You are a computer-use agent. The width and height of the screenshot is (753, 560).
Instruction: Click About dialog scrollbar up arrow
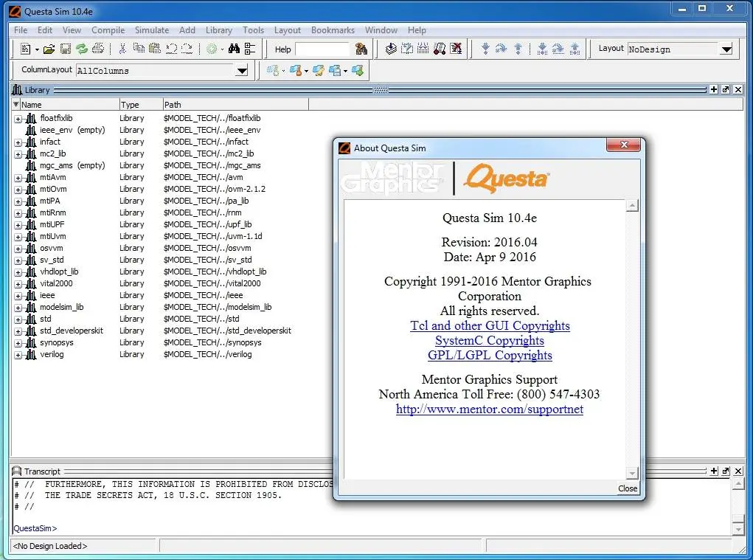(x=633, y=206)
